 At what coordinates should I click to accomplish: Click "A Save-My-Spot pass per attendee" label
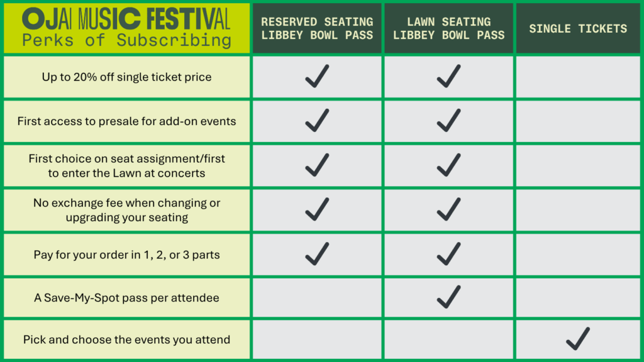tap(126, 297)
